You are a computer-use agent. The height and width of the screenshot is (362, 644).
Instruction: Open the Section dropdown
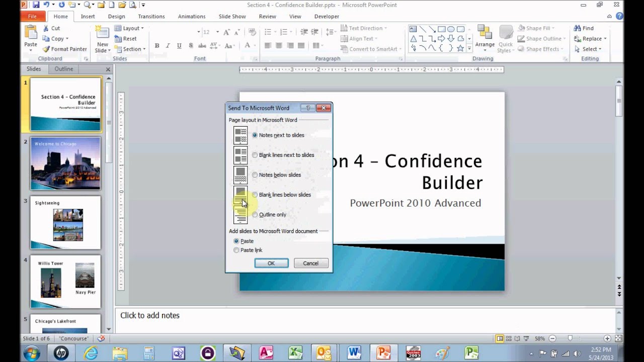[131, 49]
